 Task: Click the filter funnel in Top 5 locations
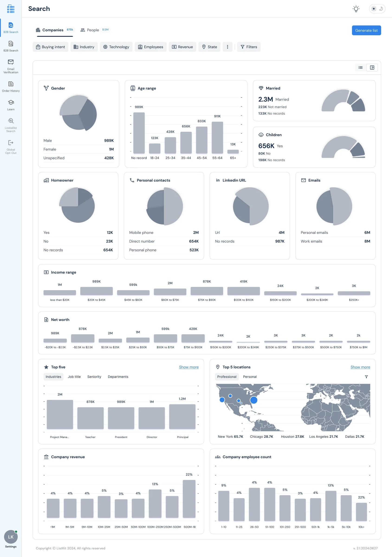click(366, 376)
